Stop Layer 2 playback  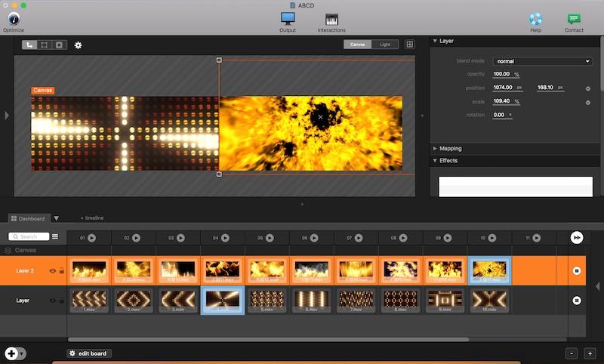click(x=577, y=271)
